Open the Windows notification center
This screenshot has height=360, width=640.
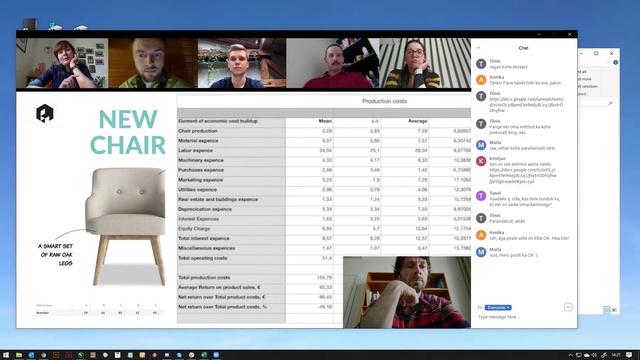point(629,355)
